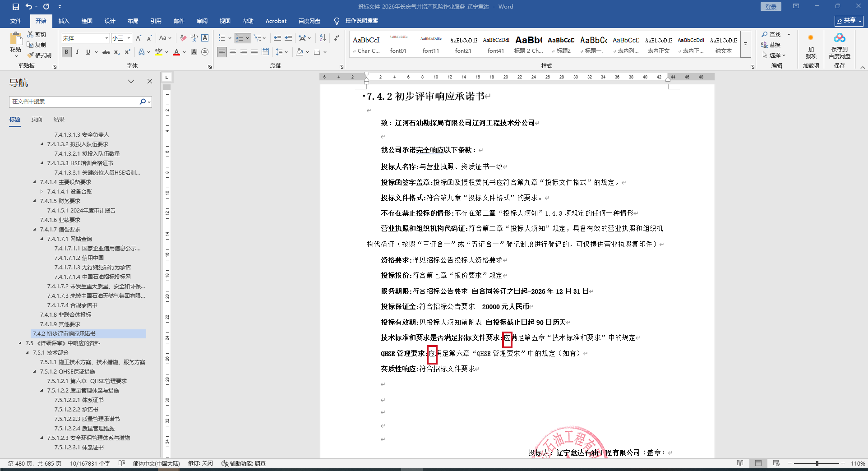Shrink font size with smaller A icon
Image resolution: width=868 pixels, height=471 pixels.
point(149,38)
